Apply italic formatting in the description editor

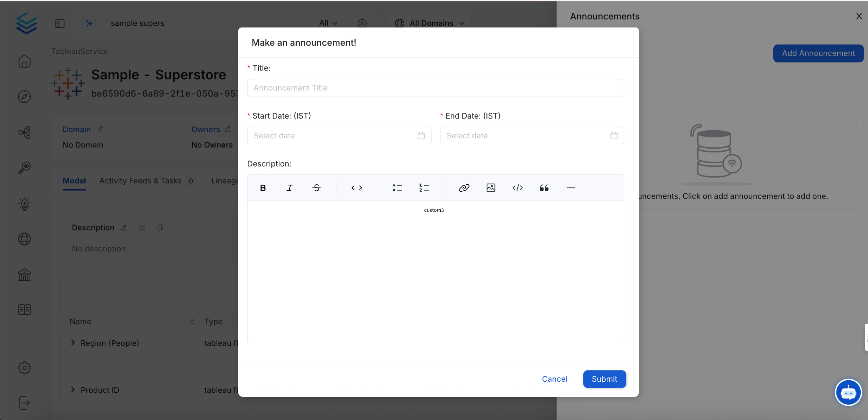click(x=289, y=188)
